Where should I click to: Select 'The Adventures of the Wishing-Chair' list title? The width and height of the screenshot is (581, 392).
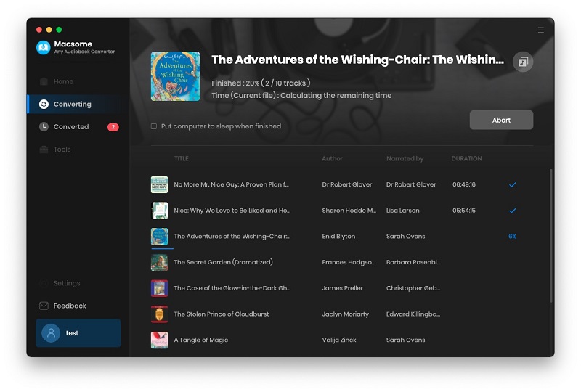coord(232,237)
